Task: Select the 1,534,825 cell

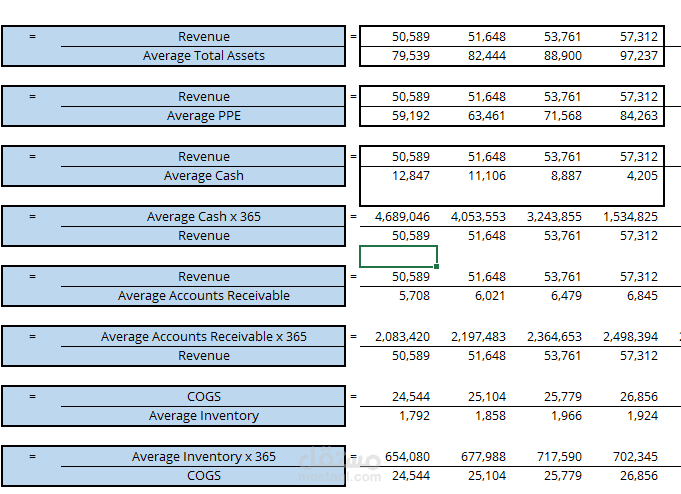Action: [x=630, y=216]
